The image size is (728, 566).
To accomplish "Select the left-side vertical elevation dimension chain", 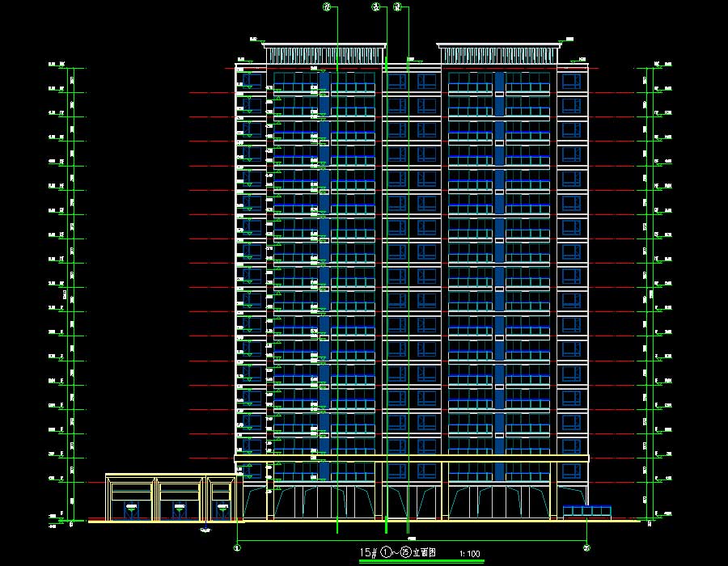I will click(x=70, y=294).
